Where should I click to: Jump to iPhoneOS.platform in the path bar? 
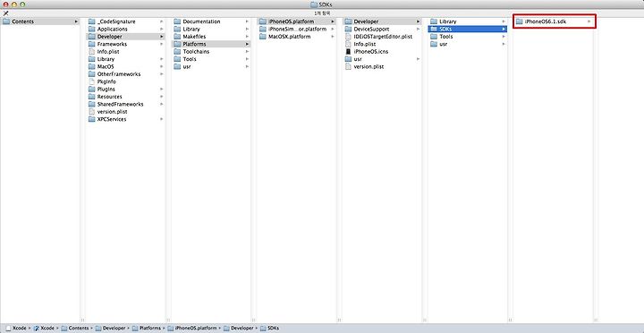pos(192,328)
